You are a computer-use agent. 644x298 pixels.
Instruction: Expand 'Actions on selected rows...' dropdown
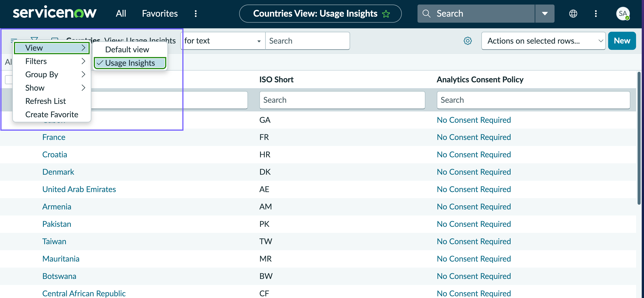[x=543, y=41]
